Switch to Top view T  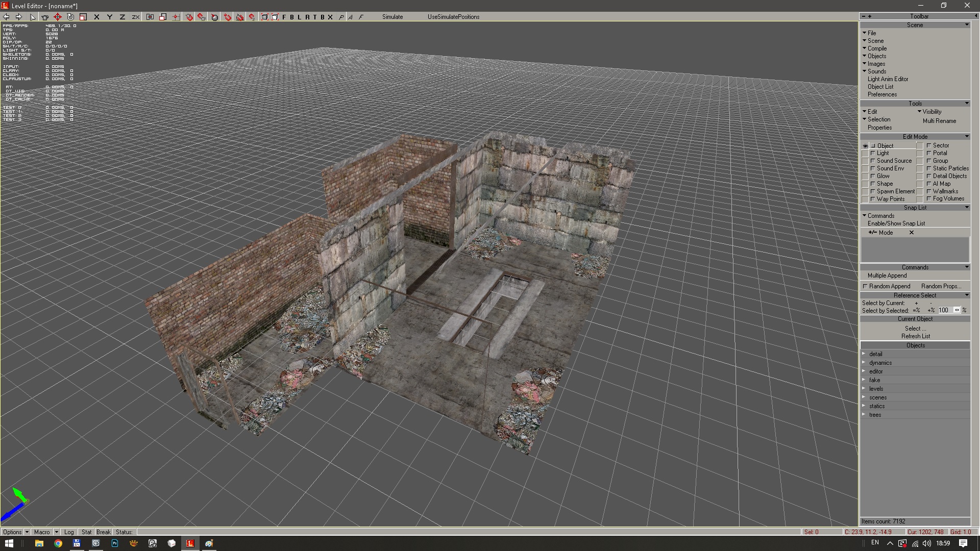coord(315,17)
